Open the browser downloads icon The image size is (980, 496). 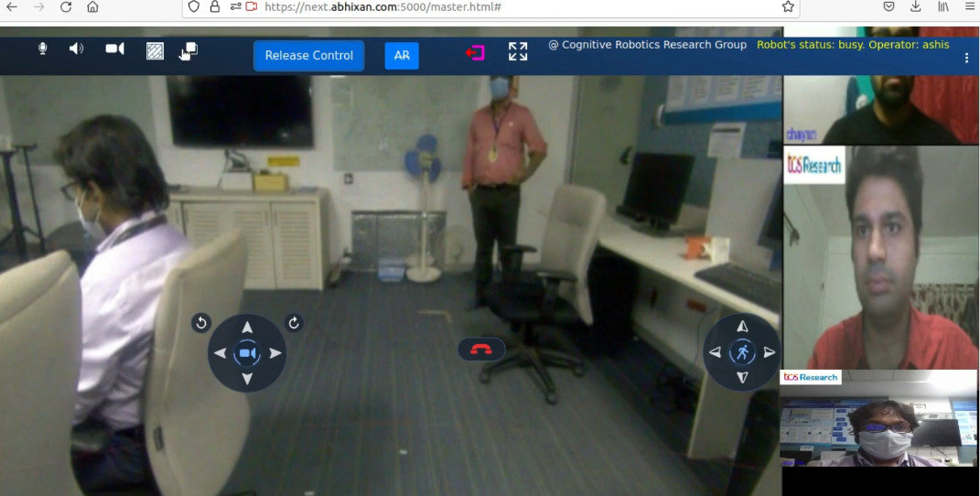(916, 6)
